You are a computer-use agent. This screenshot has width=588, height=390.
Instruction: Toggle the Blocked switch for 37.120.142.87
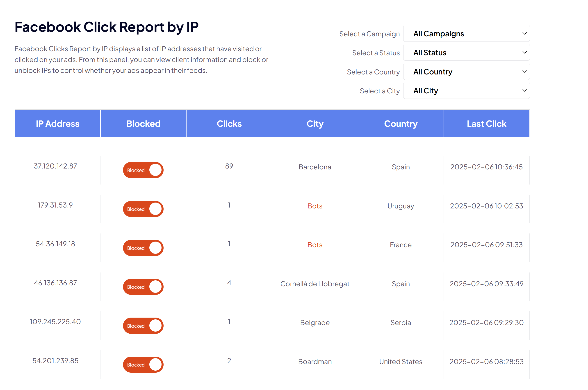pos(143,170)
